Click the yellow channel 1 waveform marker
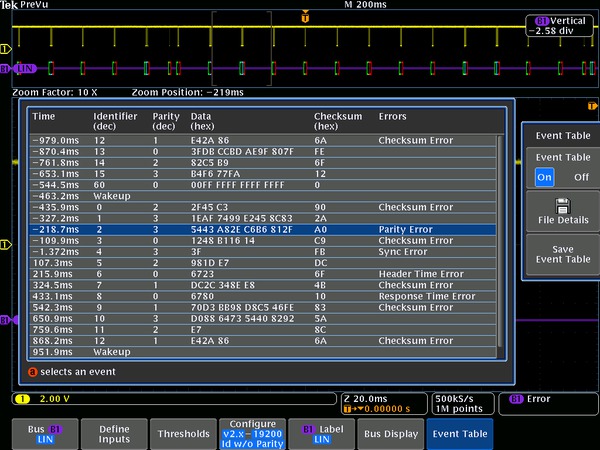Screen dimensions: 600x450 pyautogui.click(x=5, y=48)
